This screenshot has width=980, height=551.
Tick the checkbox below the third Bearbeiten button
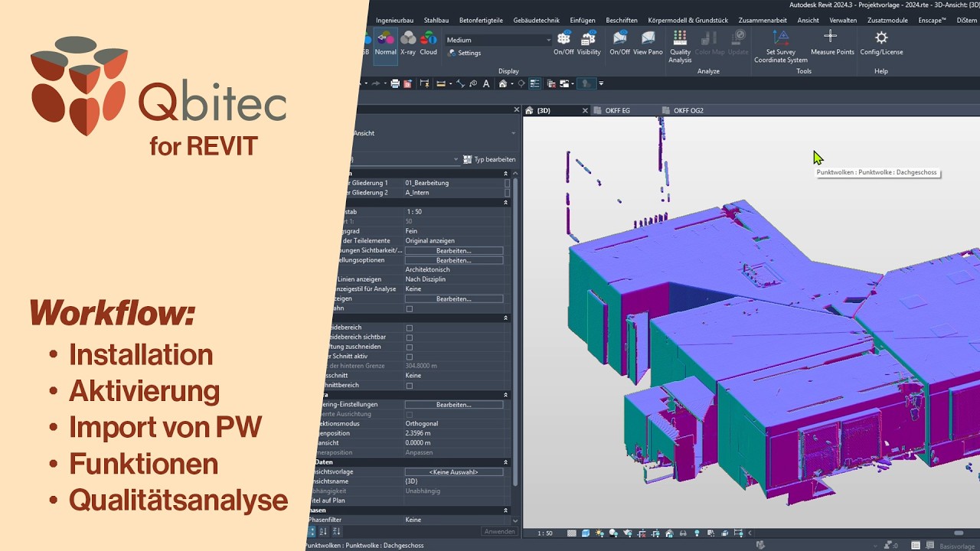410,308
